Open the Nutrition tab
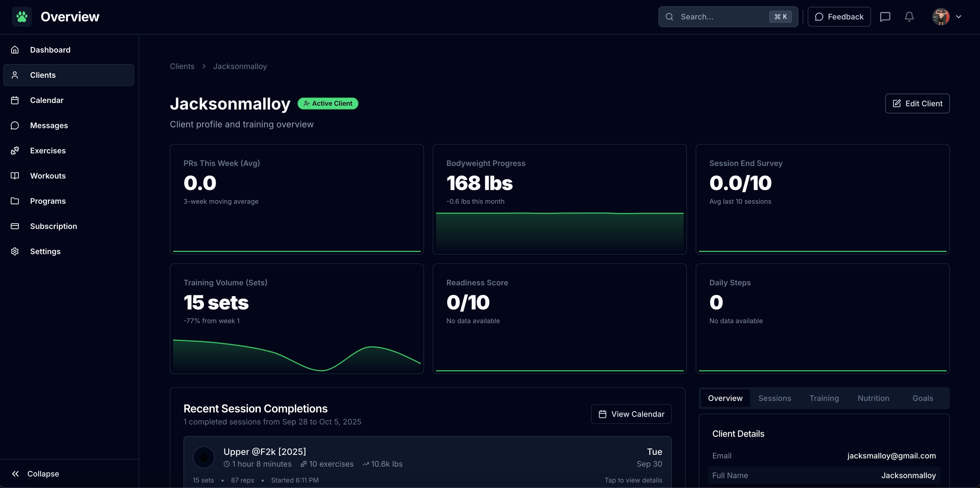The height and width of the screenshot is (488, 980). (x=873, y=398)
